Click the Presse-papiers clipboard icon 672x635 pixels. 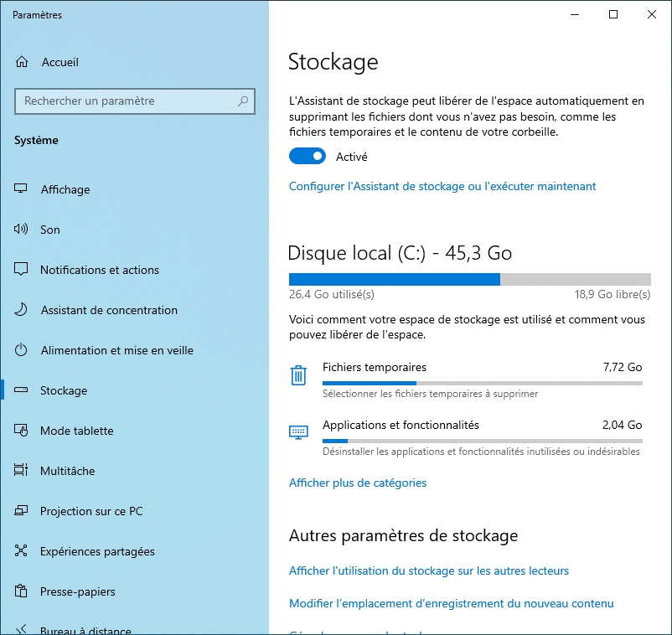tap(22, 591)
